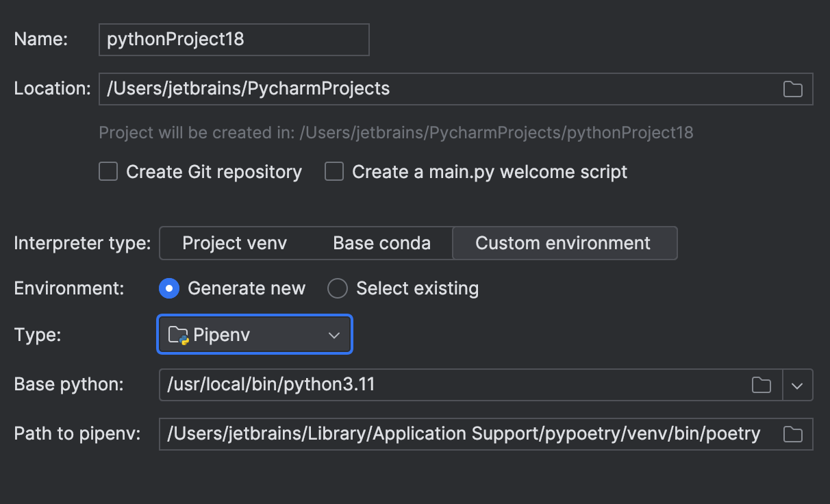Edit the project Name field
The width and height of the screenshot is (830, 504).
pyautogui.click(x=233, y=39)
